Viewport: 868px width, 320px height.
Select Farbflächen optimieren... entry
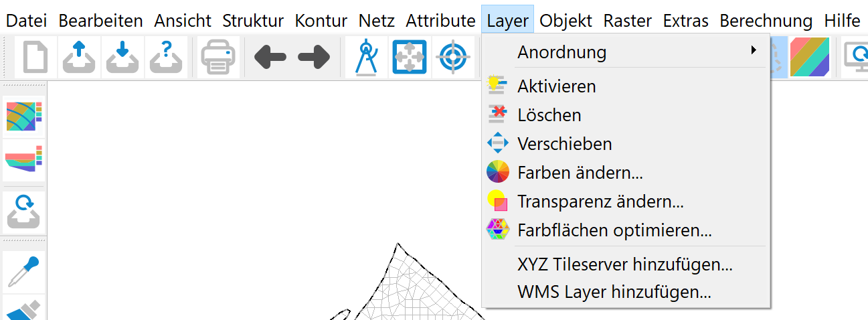(626, 230)
